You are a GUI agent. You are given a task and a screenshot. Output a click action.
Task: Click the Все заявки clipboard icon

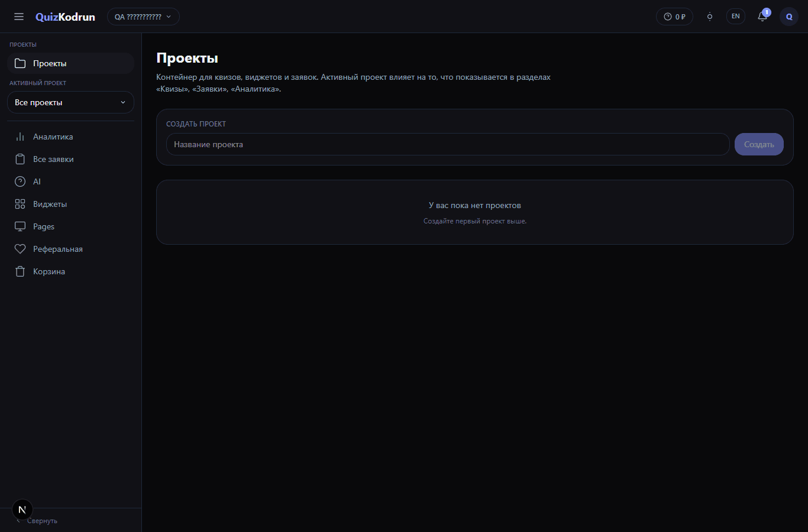pos(20,159)
